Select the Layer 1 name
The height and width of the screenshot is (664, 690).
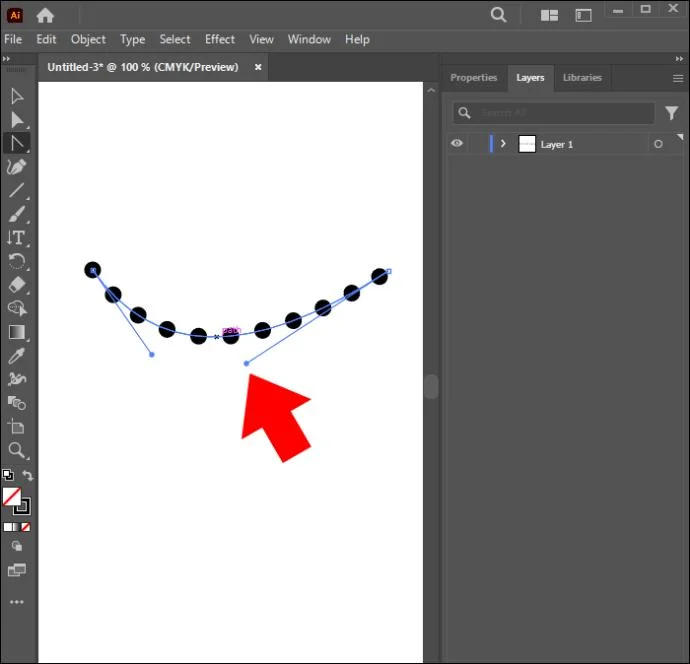tap(557, 145)
